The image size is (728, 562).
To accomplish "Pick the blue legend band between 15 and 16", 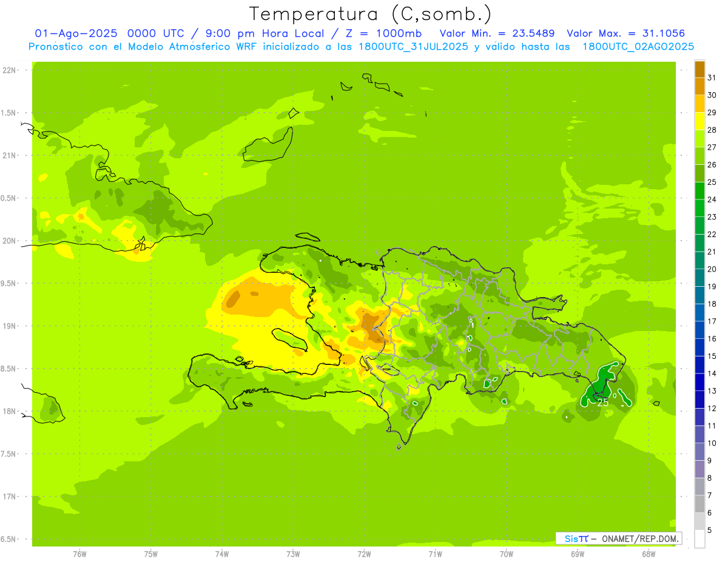I will (699, 347).
